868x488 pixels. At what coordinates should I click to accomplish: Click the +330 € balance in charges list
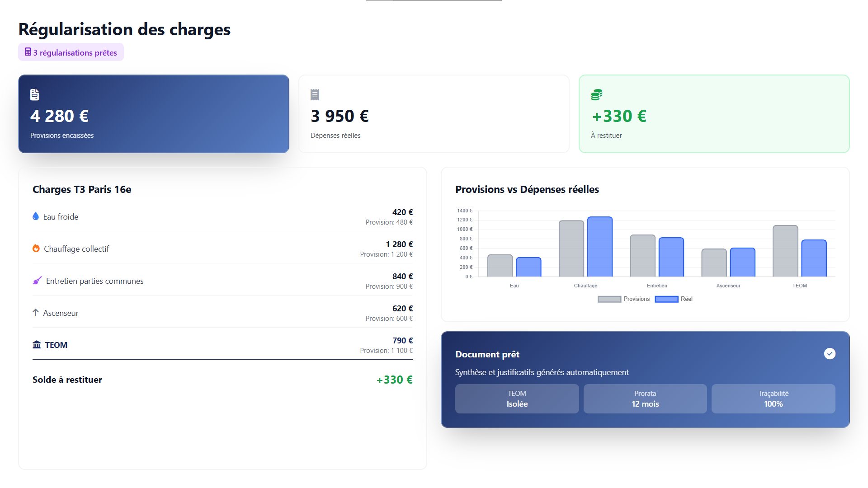click(395, 380)
